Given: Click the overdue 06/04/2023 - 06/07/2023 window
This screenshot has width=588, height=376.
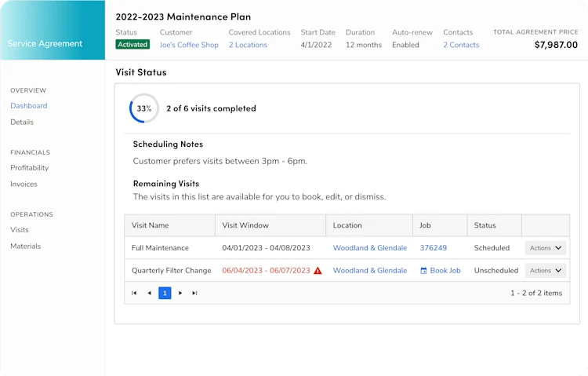Looking at the screenshot, I should pos(266,271).
